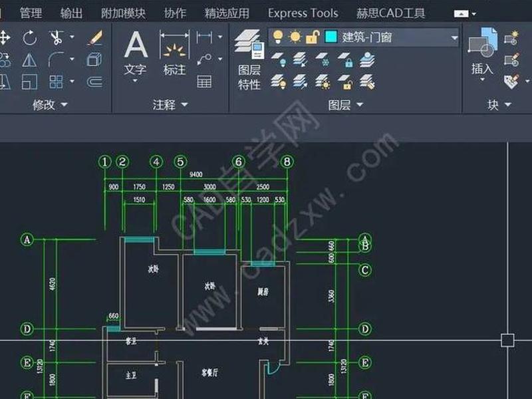Open 图层特性 layer properties
The width and height of the screenshot is (532, 399).
tap(249, 60)
